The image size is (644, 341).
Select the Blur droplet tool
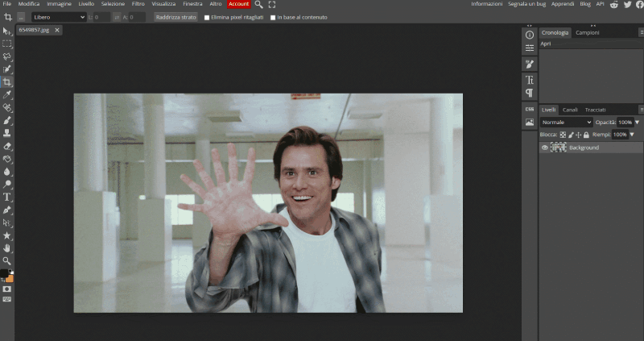click(7, 172)
